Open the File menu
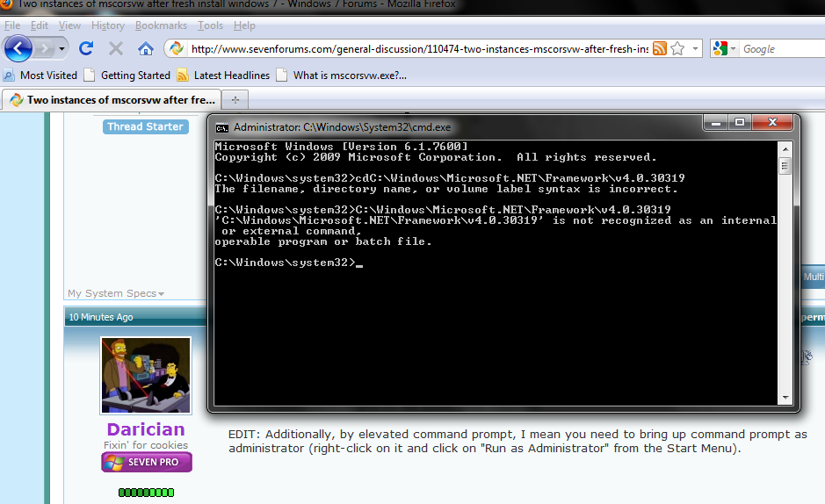Image resolution: width=825 pixels, height=504 pixels. coord(12,25)
